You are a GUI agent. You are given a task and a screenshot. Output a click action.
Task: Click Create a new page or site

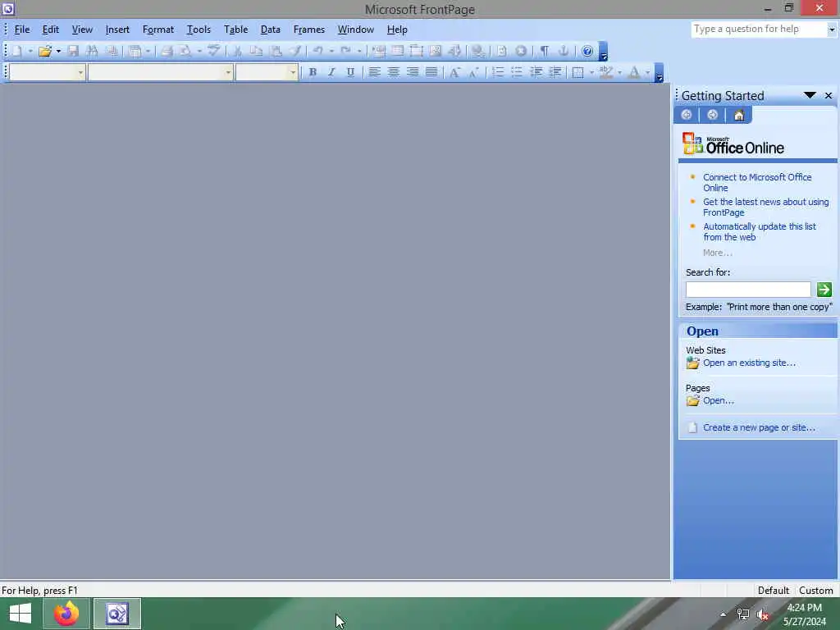[x=759, y=428]
